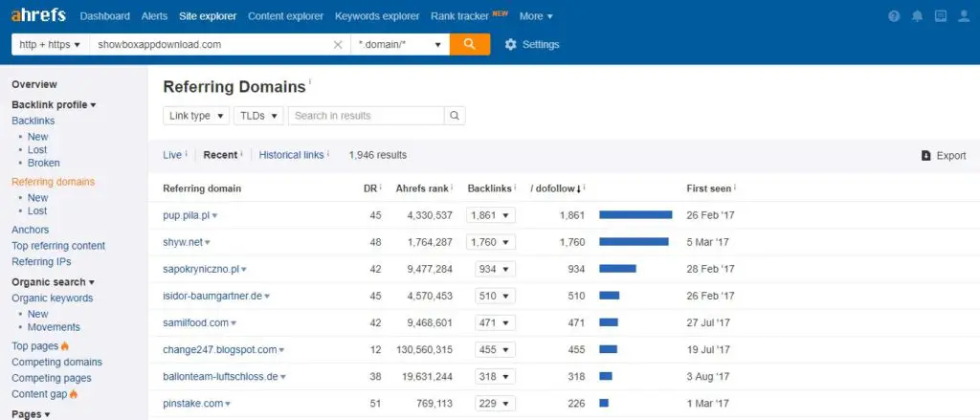
Task: Expand the 934 backlinks dropdown for sapokryniczno.pl
Action: 495,269
